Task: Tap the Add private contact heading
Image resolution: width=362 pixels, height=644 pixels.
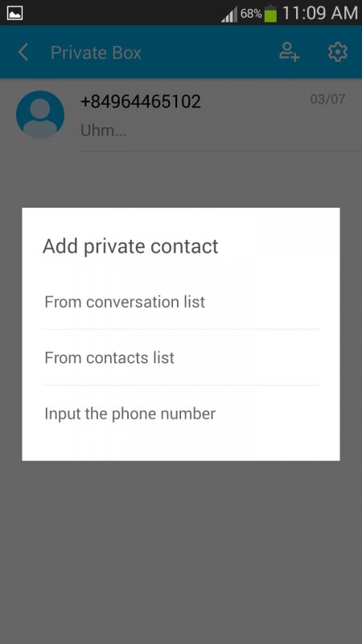Action: [130, 246]
